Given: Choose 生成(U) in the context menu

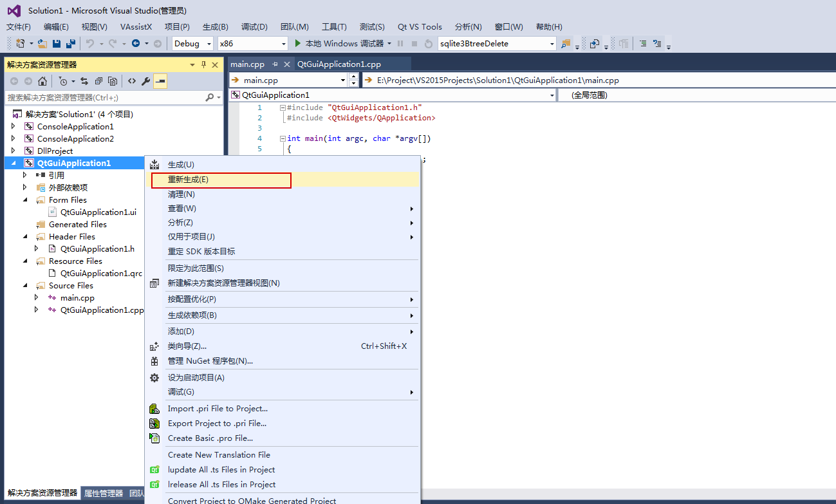Looking at the screenshot, I should pyautogui.click(x=283, y=165).
